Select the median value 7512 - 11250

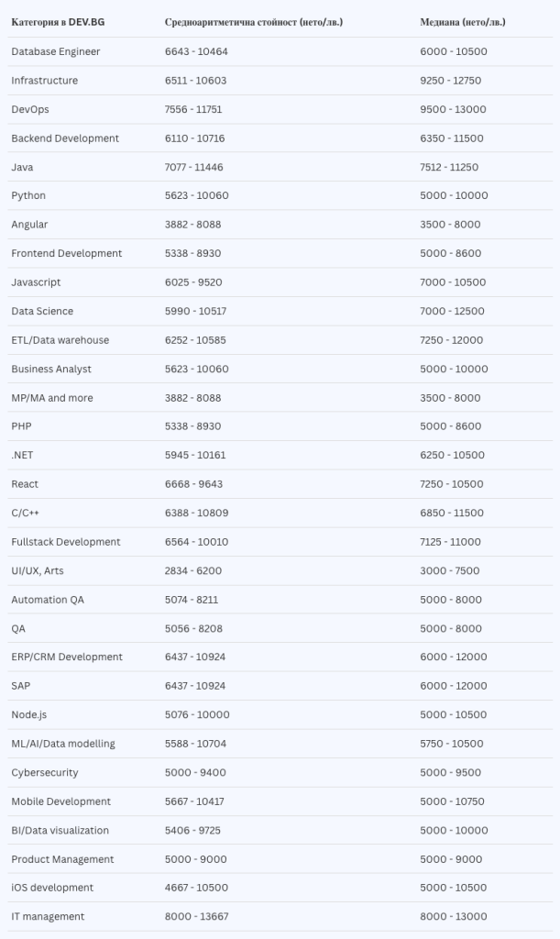[x=449, y=167]
